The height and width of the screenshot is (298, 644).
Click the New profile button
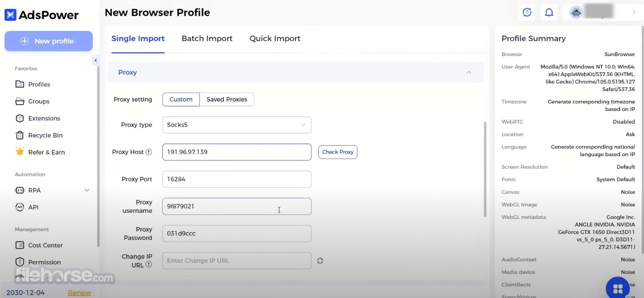[x=48, y=41]
